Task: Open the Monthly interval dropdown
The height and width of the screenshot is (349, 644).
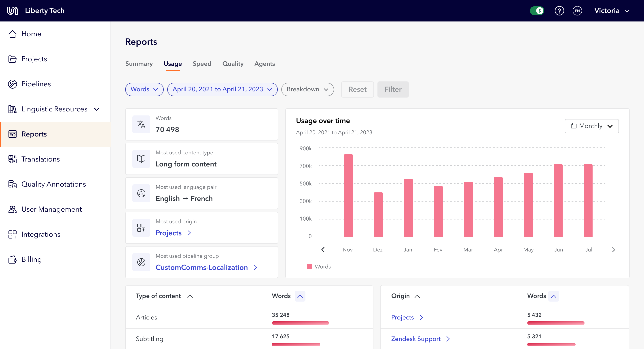Action: (x=592, y=126)
